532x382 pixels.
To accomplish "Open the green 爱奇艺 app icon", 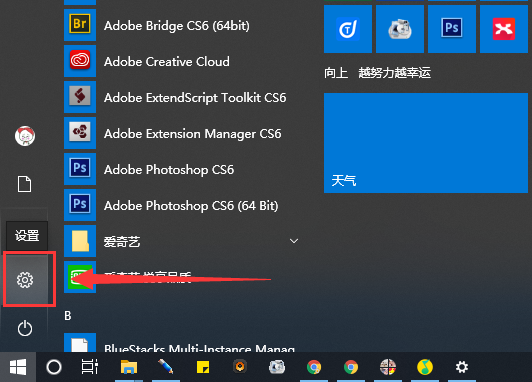I will pyautogui.click(x=80, y=277).
